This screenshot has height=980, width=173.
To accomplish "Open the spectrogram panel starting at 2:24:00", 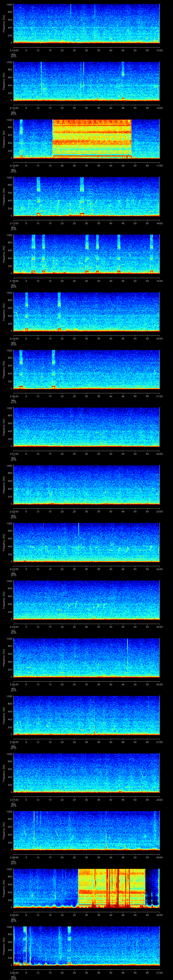I will tap(86, 600).
